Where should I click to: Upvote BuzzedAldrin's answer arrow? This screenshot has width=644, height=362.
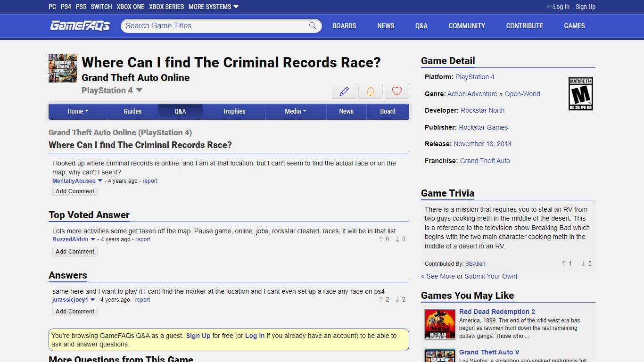click(381, 239)
